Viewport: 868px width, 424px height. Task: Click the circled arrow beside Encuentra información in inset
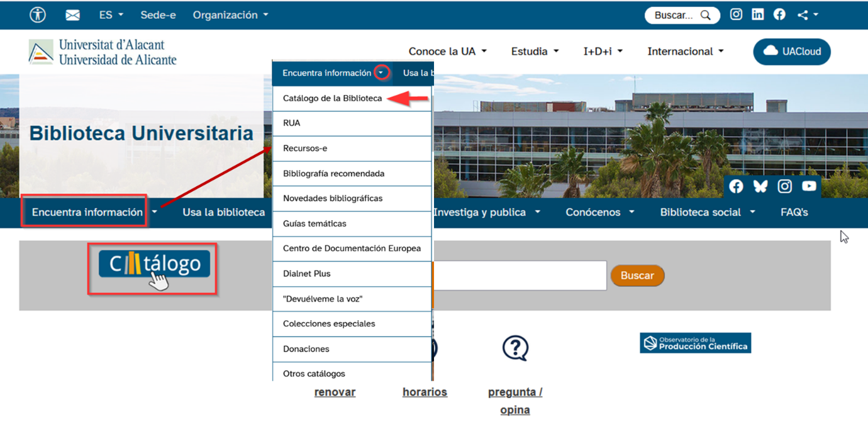pos(381,73)
